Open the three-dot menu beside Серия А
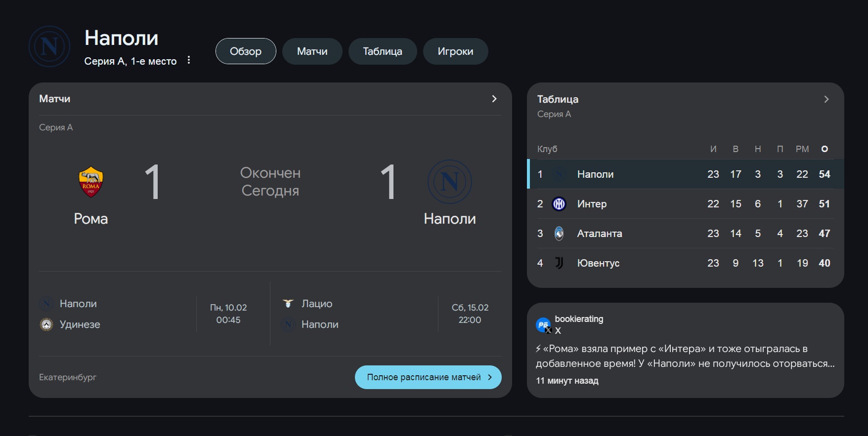Image resolution: width=868 pixels, height=436 pixels. pos(189,60)
